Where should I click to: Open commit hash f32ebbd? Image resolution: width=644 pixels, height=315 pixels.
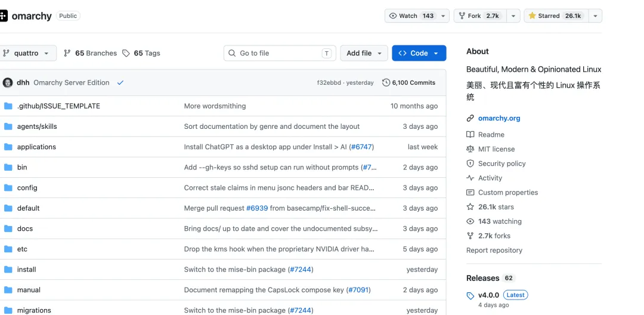pos(329,82)
